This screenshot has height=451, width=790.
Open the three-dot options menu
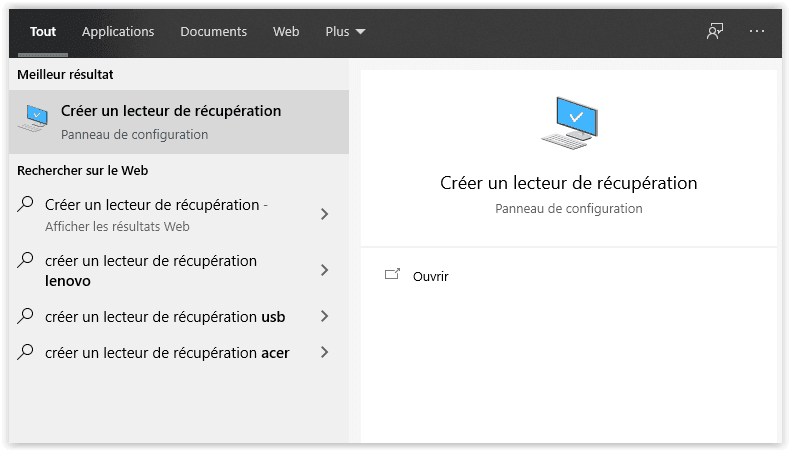pos(757,31)
